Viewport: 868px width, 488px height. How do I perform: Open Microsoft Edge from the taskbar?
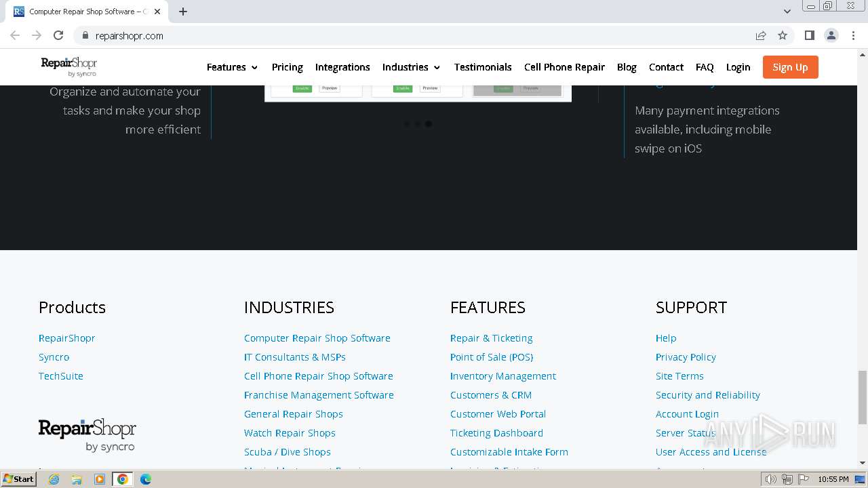coord(145,479)
